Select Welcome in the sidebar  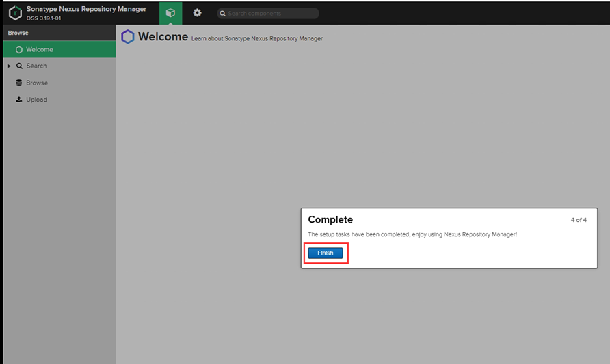tap(59, 49)
